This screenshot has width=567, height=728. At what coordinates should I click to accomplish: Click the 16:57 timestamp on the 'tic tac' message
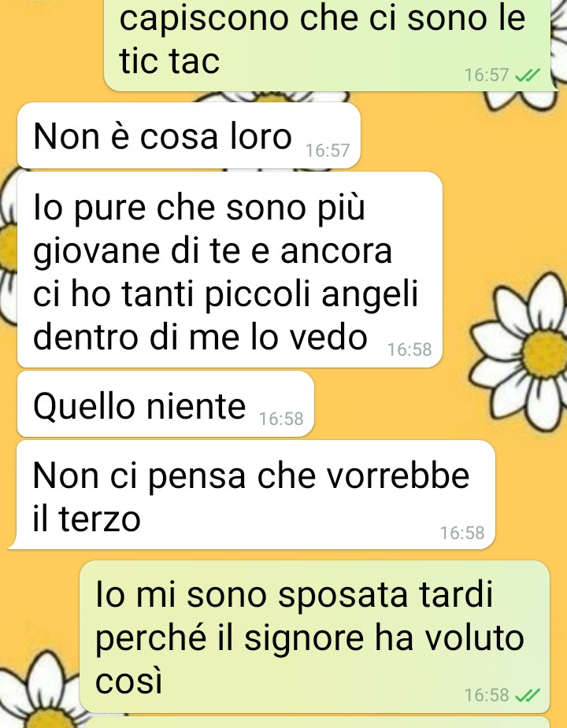(x=487, y=75)
